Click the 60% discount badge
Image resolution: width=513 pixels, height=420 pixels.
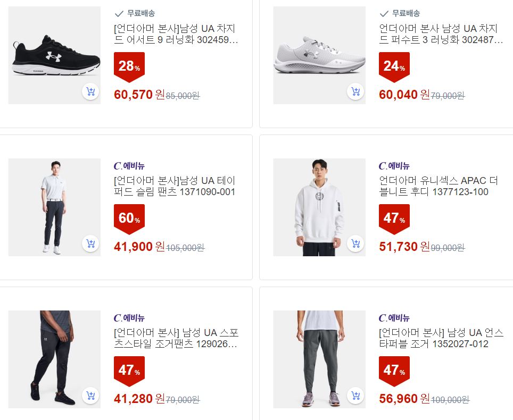(x=129, y=219)
